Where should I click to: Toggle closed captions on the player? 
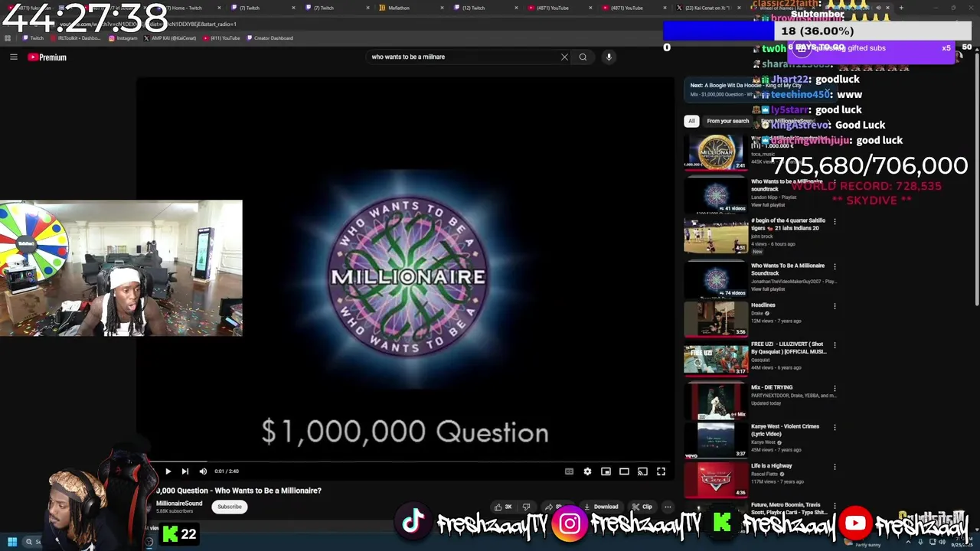pyautogui.click(x=569, y=471)
